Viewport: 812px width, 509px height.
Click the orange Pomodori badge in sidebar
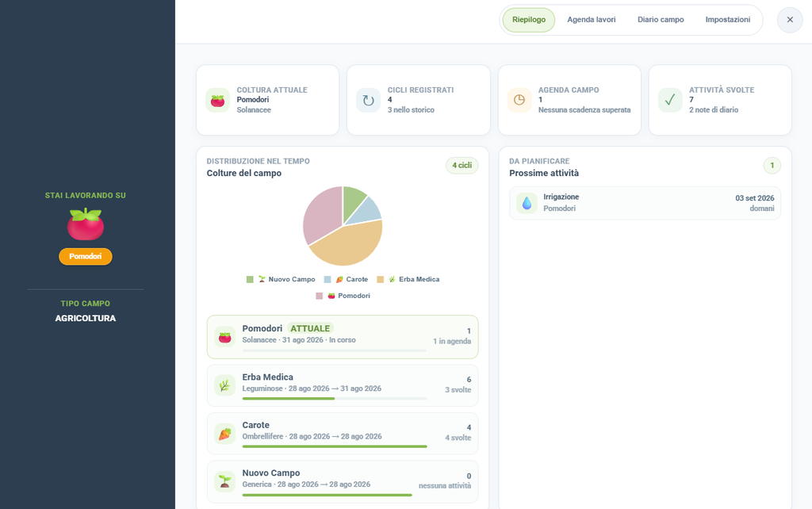coord(86,256)
